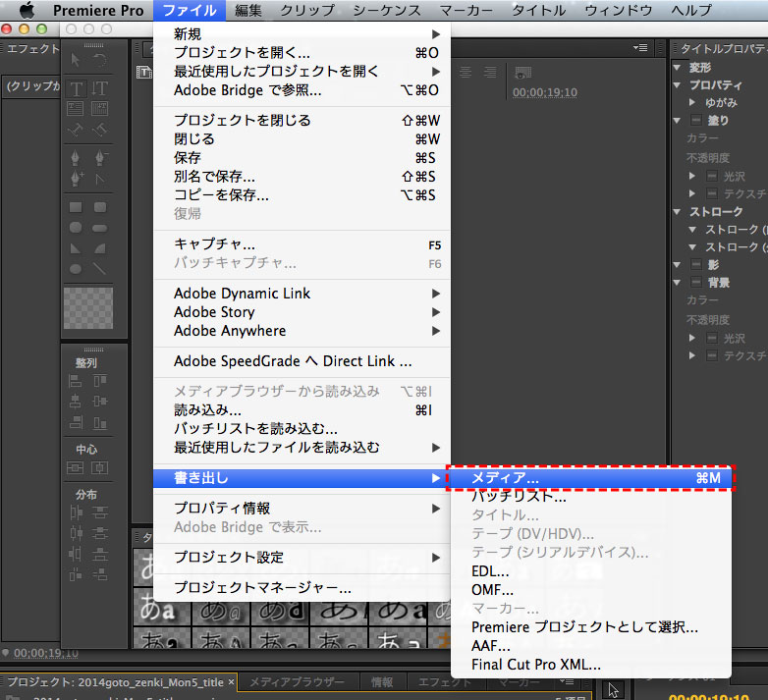The height and width of the screenshot is (700, 768).
Task: Collapse 影 section with its triangle
Action: 678,265
